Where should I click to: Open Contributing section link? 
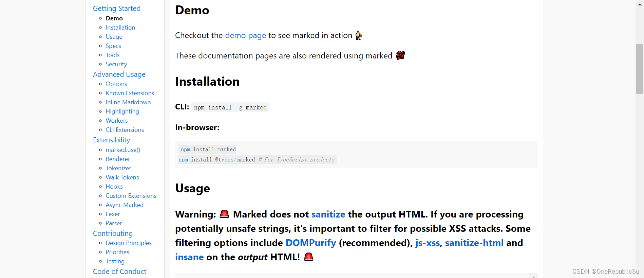point(113,233)
